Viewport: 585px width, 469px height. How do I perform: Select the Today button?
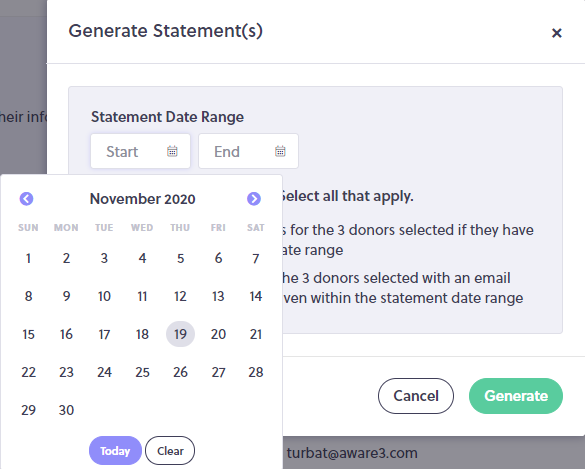tap(115, 451)
